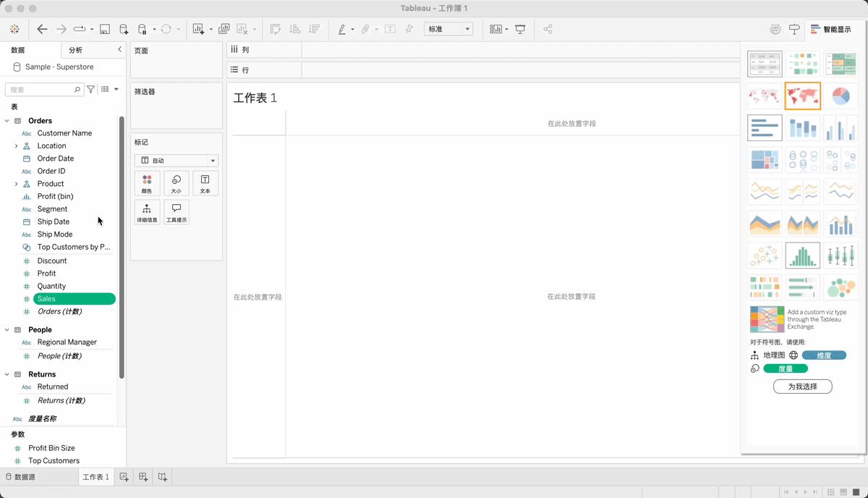Screen dimensions: 868x498
Task: Open the new worksheet dropdown arrow
Action: (210, 30)
